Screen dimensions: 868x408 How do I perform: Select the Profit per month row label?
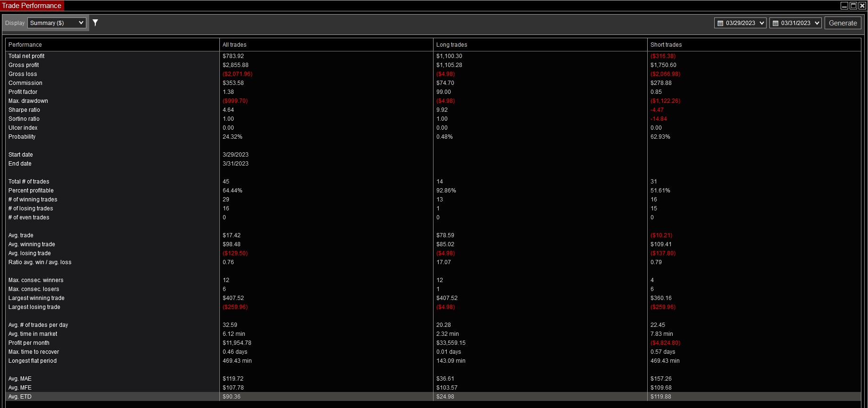[x=29, y=343]
